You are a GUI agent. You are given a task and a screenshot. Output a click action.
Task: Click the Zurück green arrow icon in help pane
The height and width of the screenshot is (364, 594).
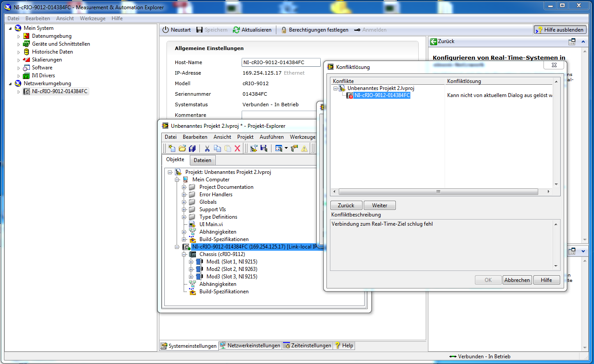433,41
